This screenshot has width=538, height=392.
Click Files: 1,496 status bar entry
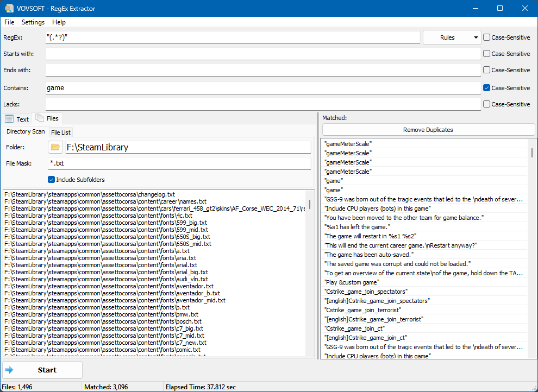(x=17, y=387)
